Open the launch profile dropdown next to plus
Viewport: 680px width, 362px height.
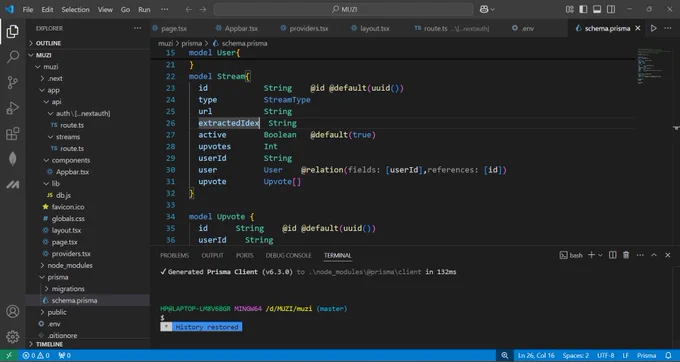(x=600, y=255)
